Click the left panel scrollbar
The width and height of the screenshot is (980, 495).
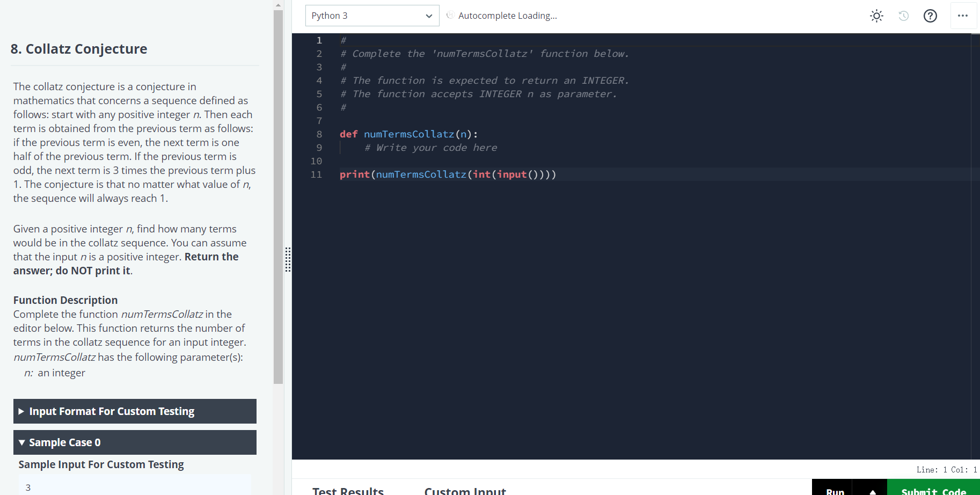coord(278,193)
